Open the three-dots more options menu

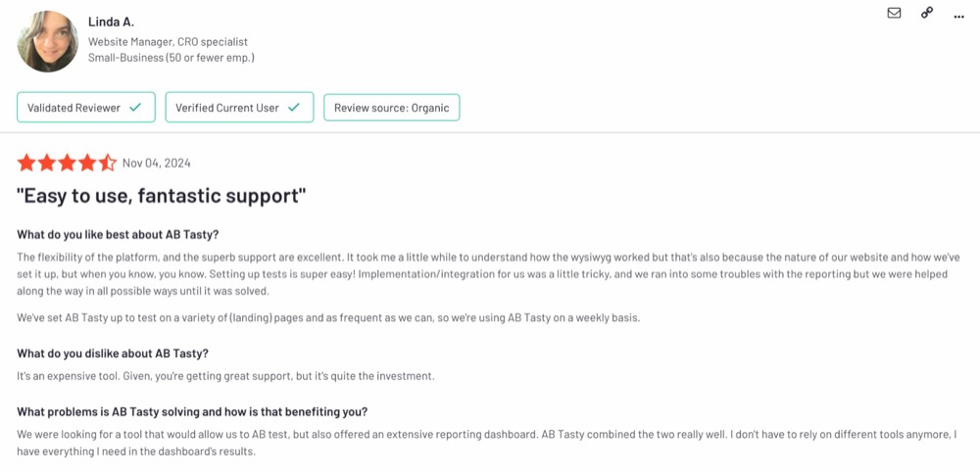(958, 17)
